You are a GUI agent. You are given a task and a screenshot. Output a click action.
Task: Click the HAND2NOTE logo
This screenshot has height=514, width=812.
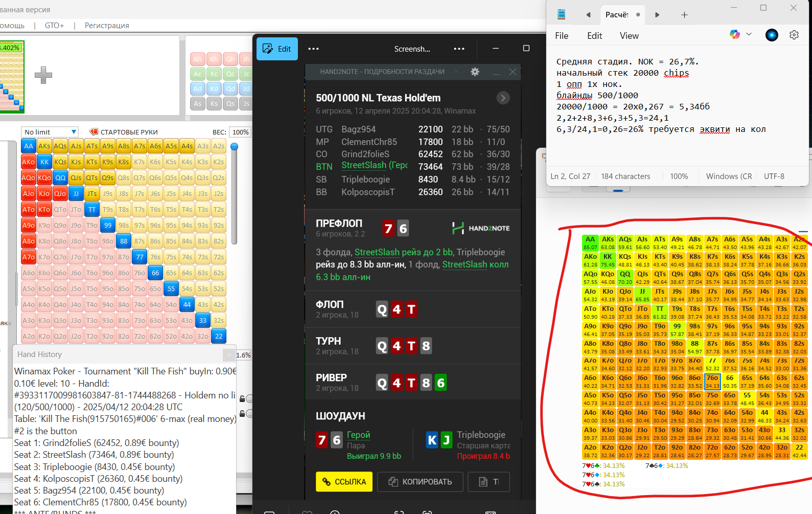tap(481, 228)
